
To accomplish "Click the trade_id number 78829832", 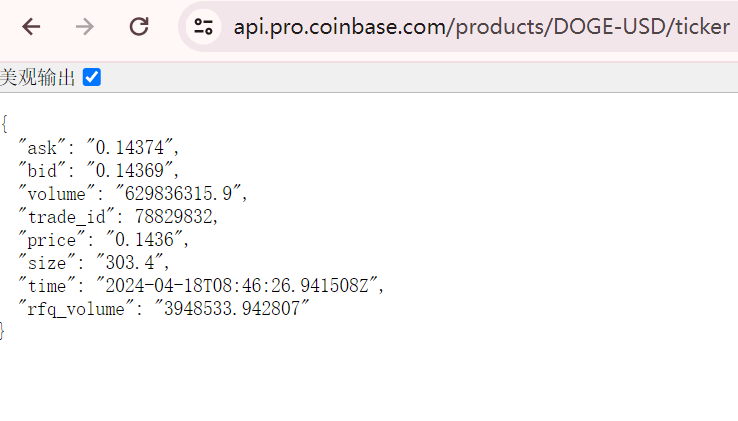I will click(x=174, y=217).
